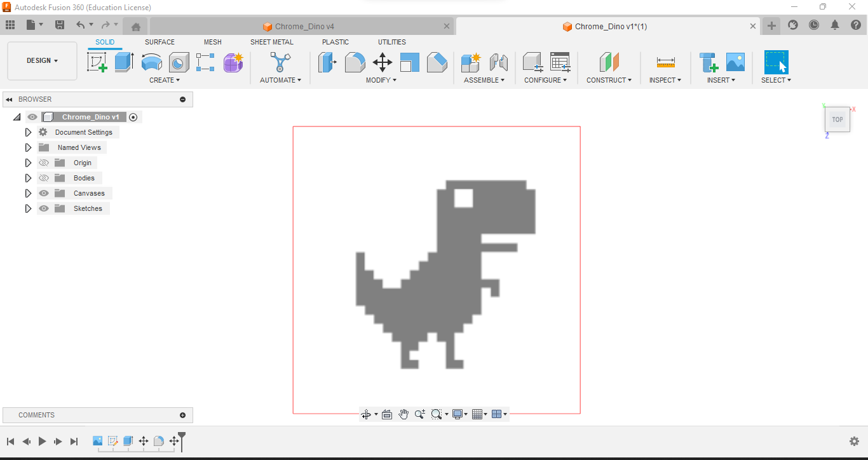Expand the Named Views node

point(28,147)
